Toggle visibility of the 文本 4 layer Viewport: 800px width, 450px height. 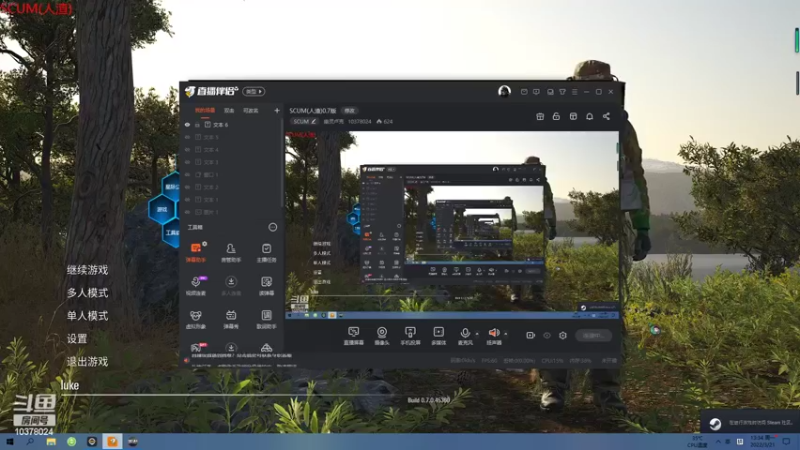187,149
